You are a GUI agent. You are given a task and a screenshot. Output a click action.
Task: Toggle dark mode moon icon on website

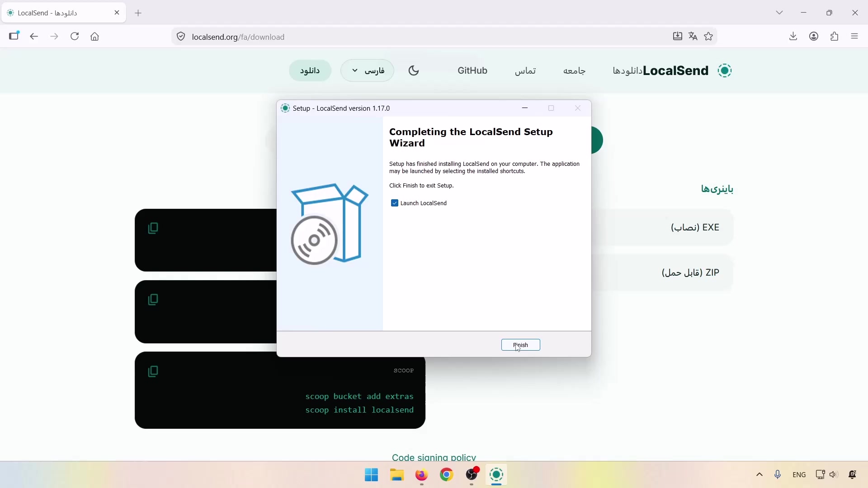(x=414, y=70)
